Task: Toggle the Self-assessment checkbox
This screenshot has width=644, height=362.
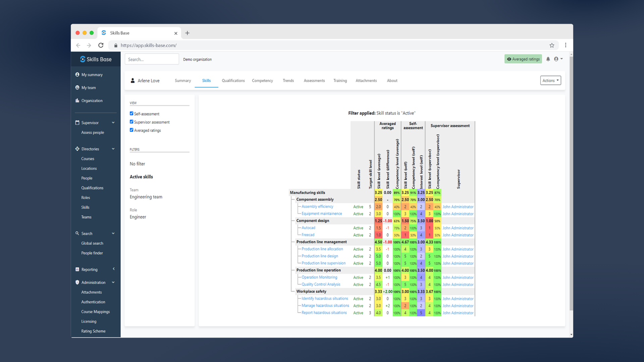Action: (x=131, y=114)
